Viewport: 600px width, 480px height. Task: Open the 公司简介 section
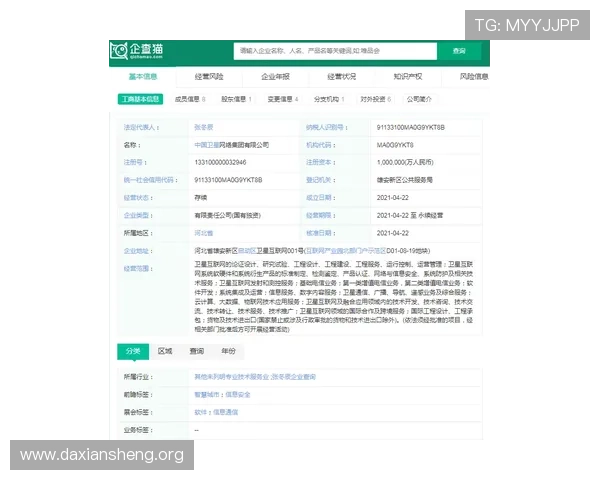[x=419, y=99]
